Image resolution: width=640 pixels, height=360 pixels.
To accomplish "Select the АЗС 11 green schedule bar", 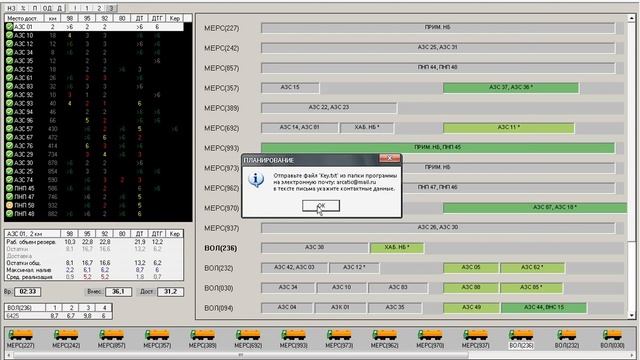I will pyautogui.click(x=509, y=128).
